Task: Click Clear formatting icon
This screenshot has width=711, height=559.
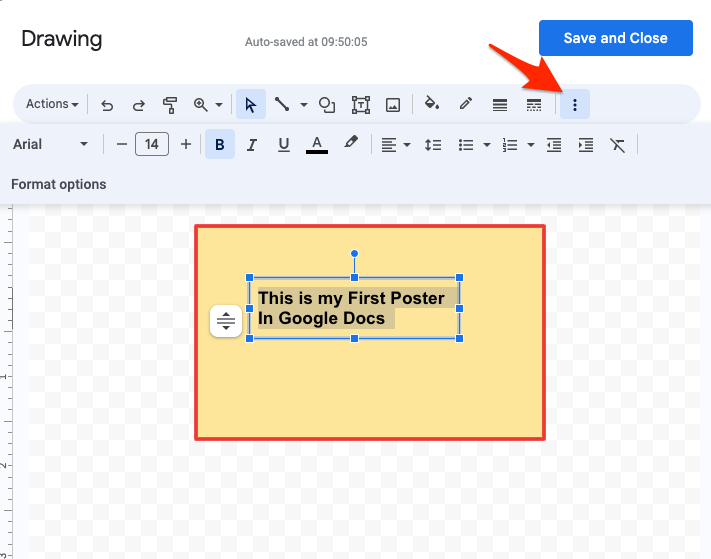Action: 617,145
